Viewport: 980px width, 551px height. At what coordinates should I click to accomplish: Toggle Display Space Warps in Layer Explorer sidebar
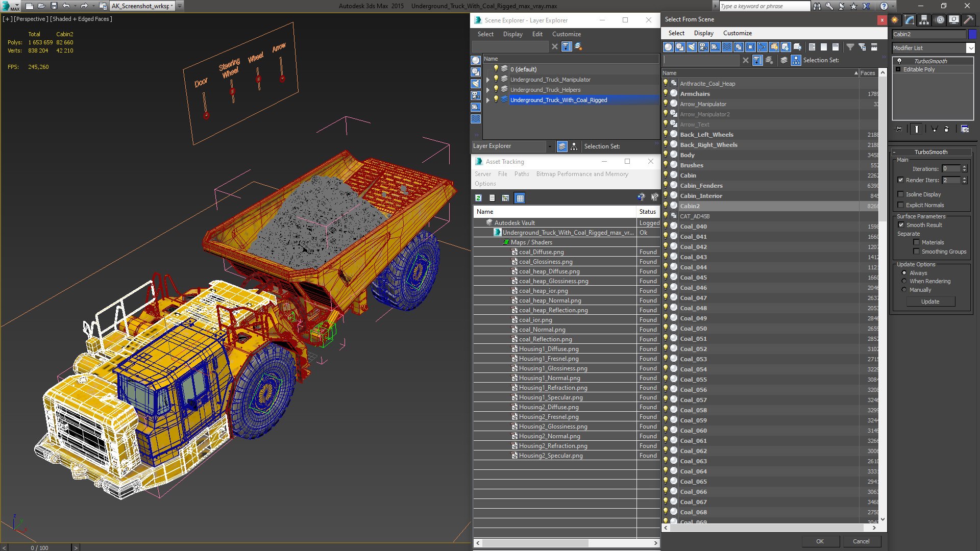476,119
